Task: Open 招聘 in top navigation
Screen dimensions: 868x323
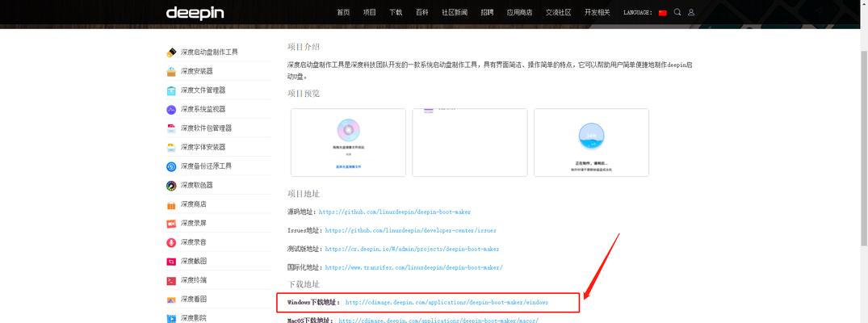Action: [487, 12]
